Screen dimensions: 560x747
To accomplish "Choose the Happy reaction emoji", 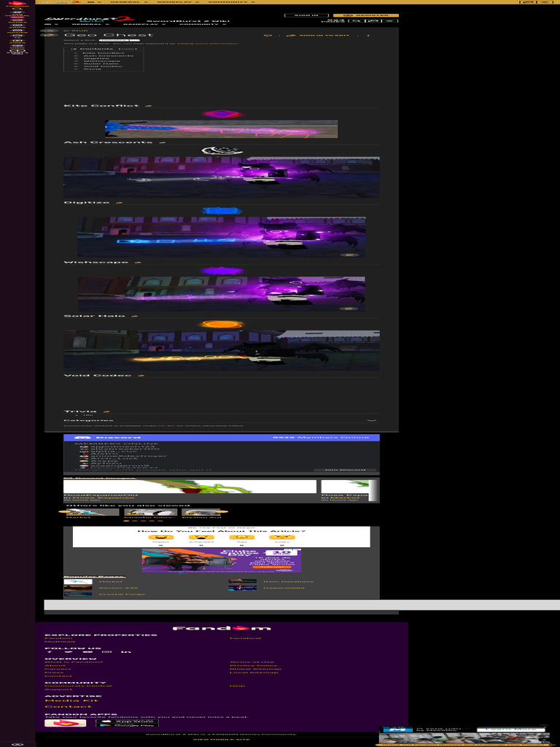I will coord(161,538).
